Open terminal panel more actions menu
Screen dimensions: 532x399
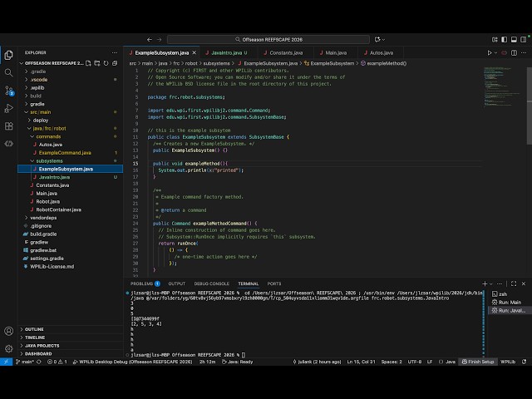(500, 283)
